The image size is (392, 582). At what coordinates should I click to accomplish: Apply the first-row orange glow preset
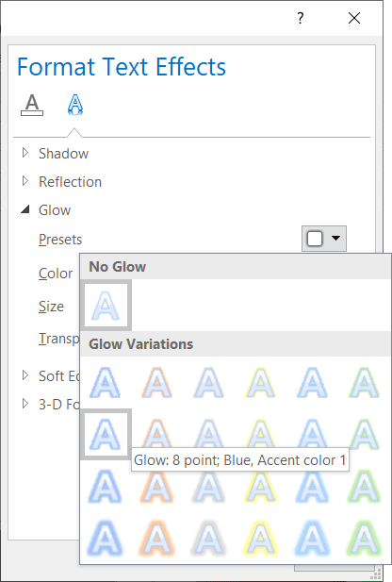click(156, 383)
